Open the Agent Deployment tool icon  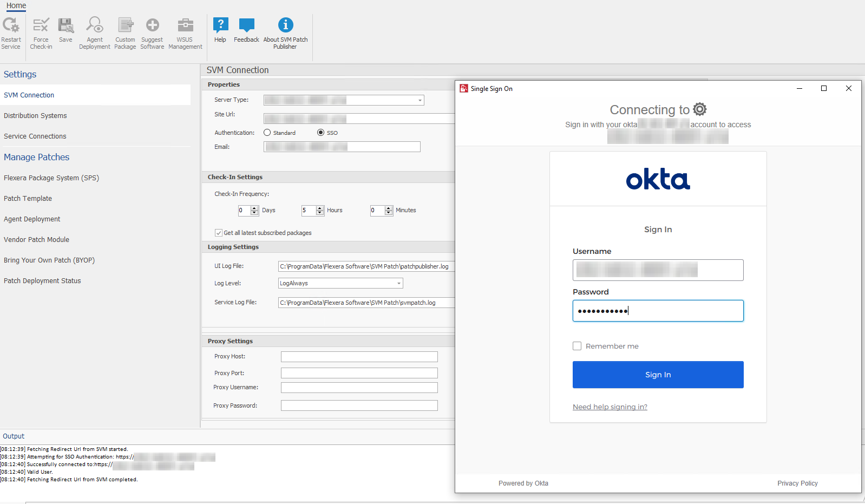coord(95,25)
